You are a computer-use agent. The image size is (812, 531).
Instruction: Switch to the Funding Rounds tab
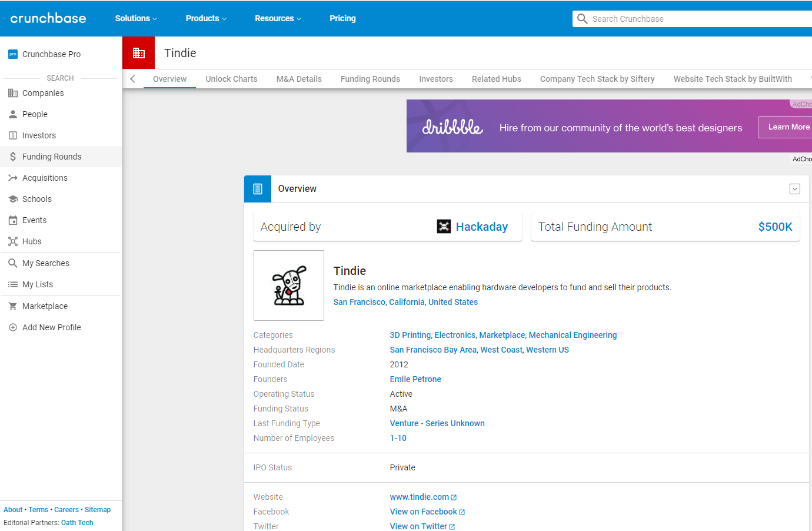click(370, 79)
